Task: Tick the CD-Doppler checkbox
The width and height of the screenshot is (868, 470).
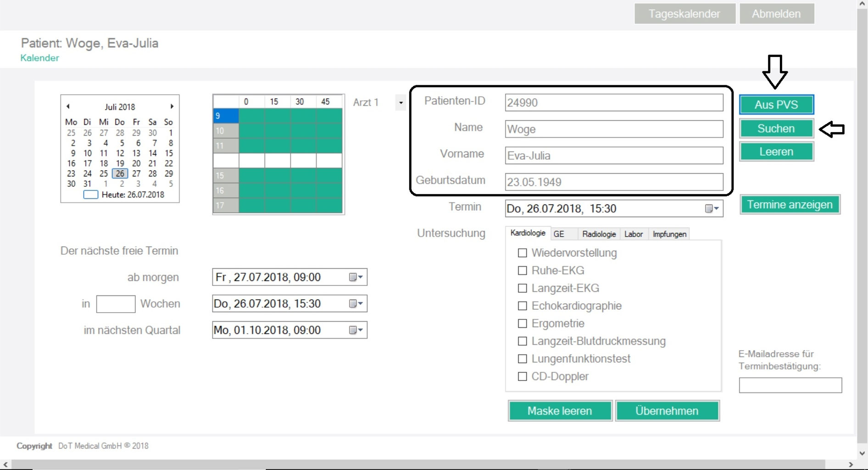Action: pyautogui.click(x=522, y=376)
